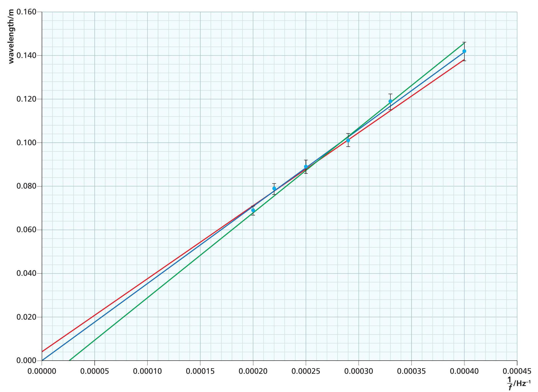Image resolution: width=538 pixels, height=392 pixels.
Task: Select the data point at 0.00033
Action: [x=390, y=101]
